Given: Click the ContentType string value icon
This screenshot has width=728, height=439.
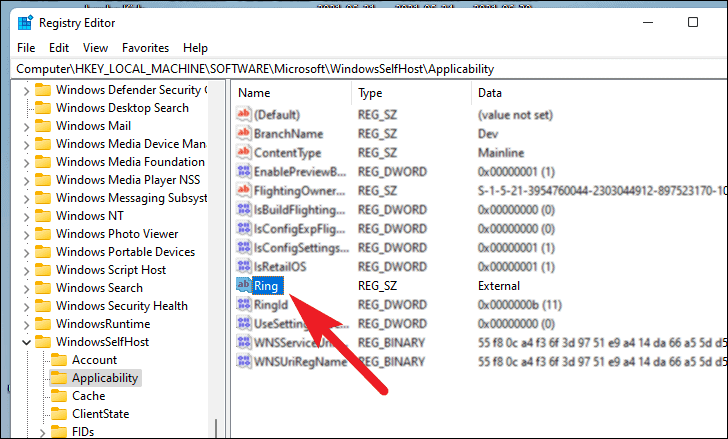Looking at the screenshot, I should pos(243,152).
